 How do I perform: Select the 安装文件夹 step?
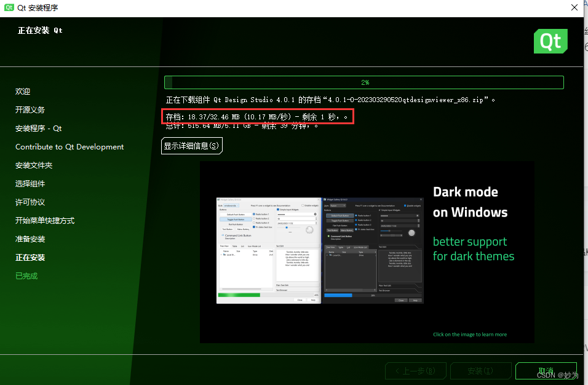pyautogui.click(x=34, y=165)
